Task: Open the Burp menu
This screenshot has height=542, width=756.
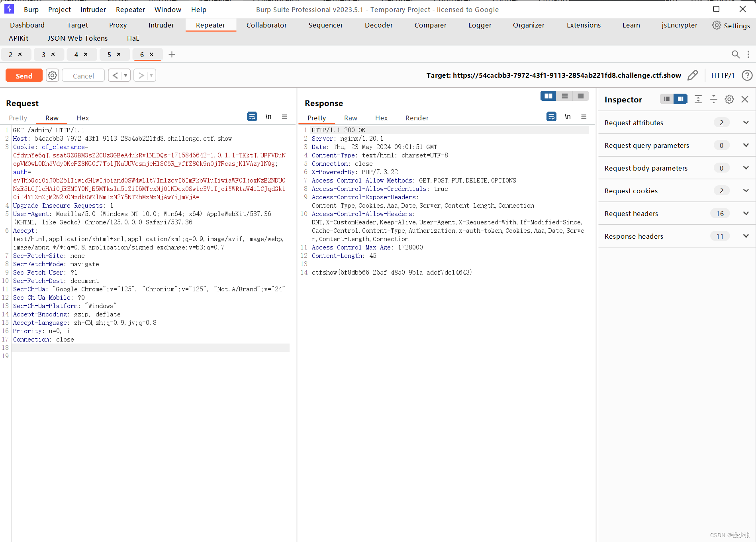Action: 31,10
